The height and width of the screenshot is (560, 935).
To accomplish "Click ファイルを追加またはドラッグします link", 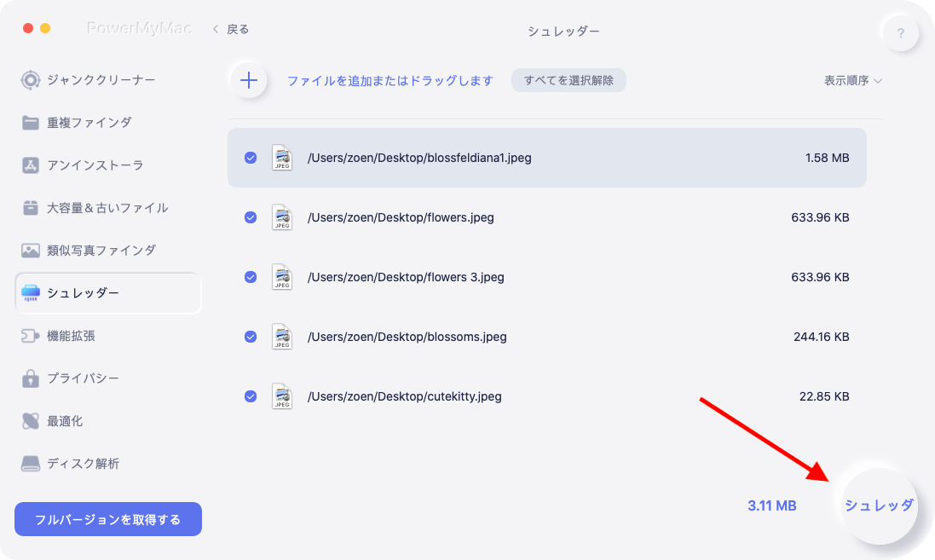I will point(390,80).
